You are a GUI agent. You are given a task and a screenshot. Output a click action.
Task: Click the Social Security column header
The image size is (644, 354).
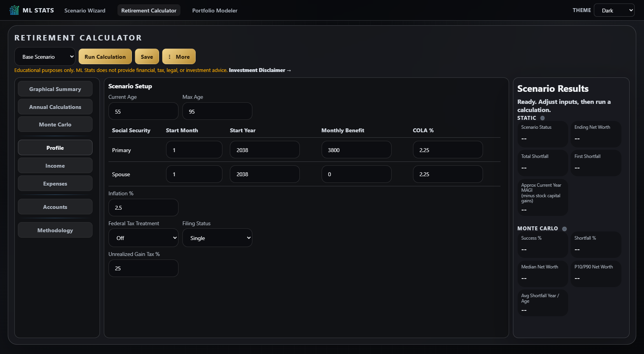[131, 130]
